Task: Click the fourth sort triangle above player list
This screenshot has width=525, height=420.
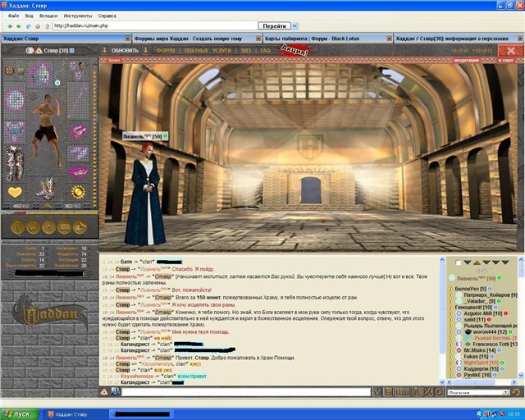Action: (x=495, y=262)
